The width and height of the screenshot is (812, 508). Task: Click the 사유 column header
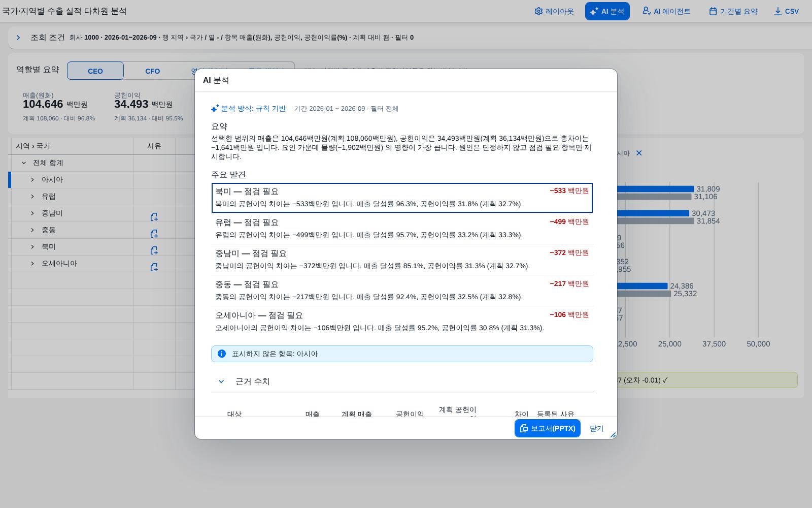tap(154, 146)
